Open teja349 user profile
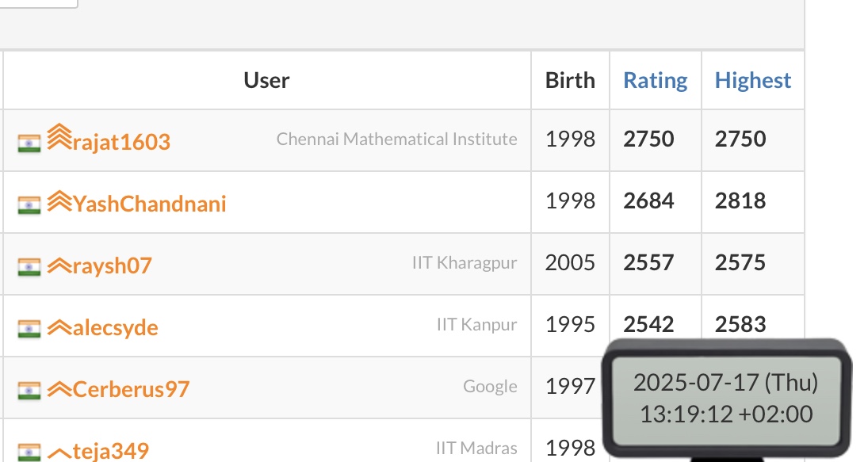This screenshot has width=868, height=462. tap(111, 452)
